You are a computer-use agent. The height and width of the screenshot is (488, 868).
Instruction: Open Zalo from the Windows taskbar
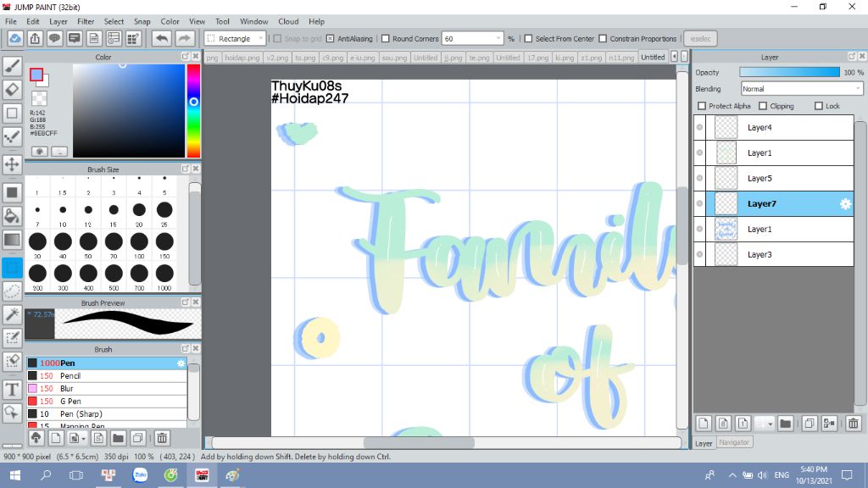pos(140,475)
